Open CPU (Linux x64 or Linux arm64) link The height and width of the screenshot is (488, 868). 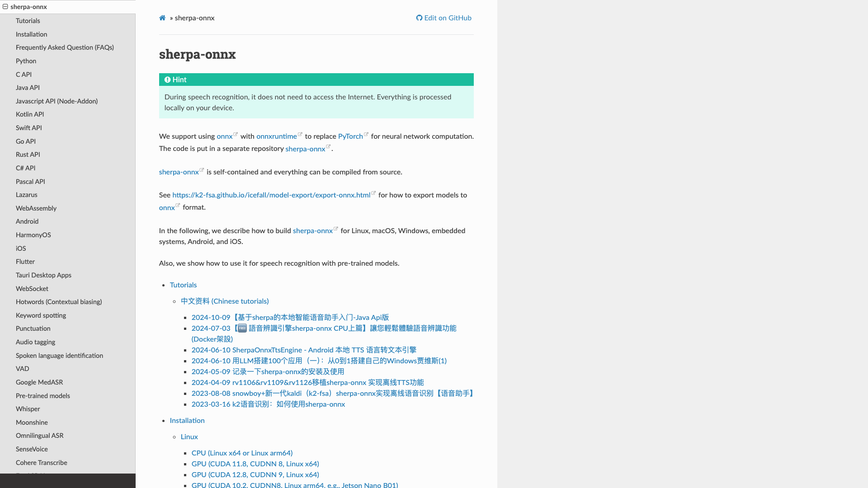pos(242,453)
